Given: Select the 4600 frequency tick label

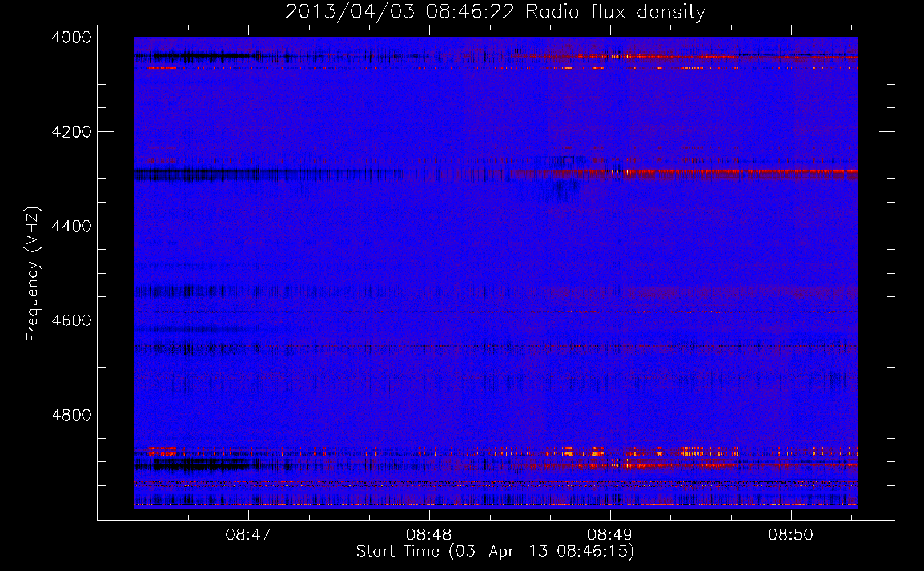Looking at the screenshot, I should (71, 320).
